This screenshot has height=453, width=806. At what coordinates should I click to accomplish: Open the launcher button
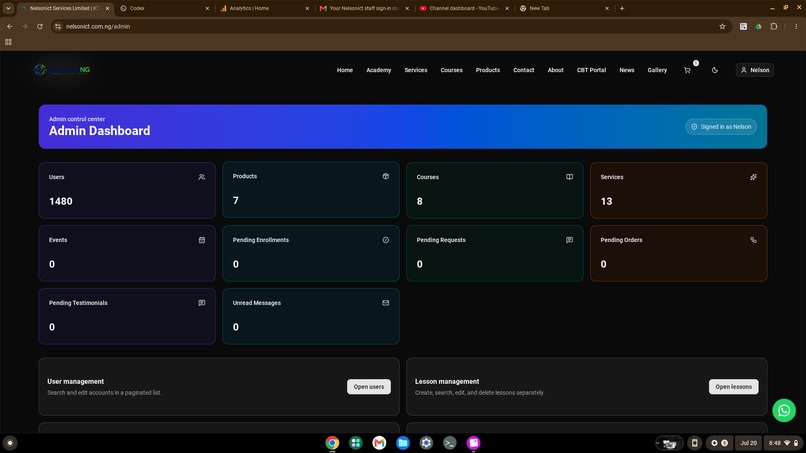pyautogui.click(x=10, y=443)
